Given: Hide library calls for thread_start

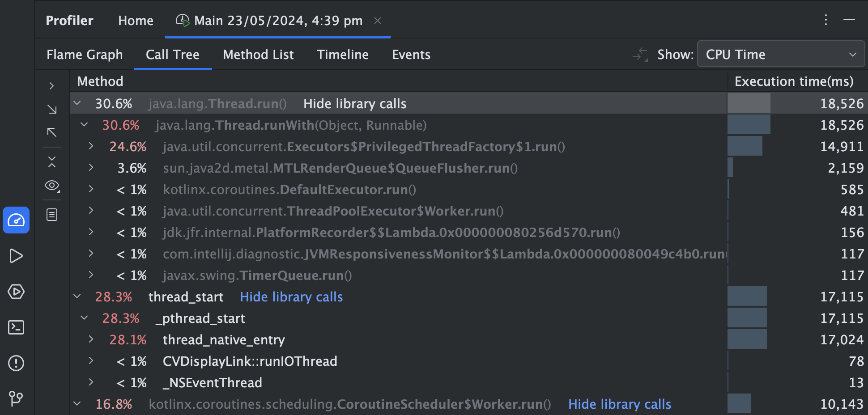Looking at the screenshot, I should (291, 296).
